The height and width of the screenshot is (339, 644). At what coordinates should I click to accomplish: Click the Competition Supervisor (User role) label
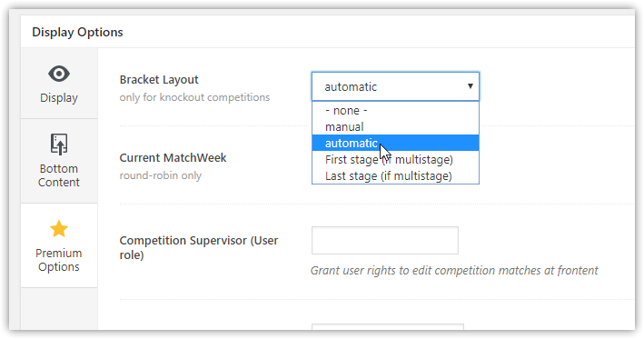pyautogui.click(x=199, y=247)
